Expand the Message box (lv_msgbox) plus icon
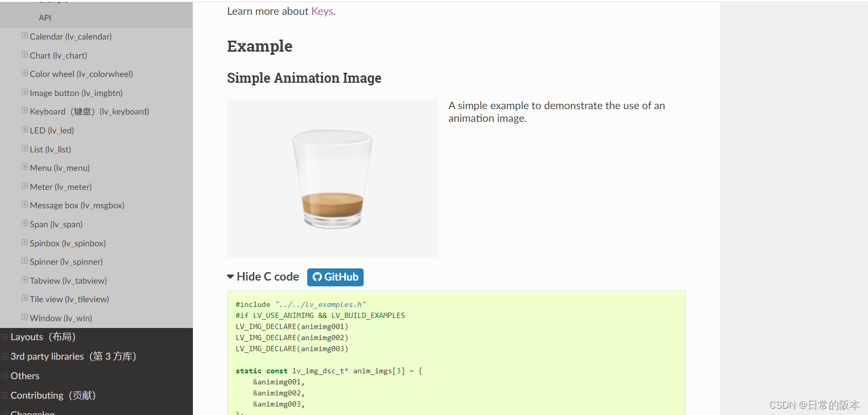The height and width of the screenshot is (415, 868). click(x=25, y=204)
